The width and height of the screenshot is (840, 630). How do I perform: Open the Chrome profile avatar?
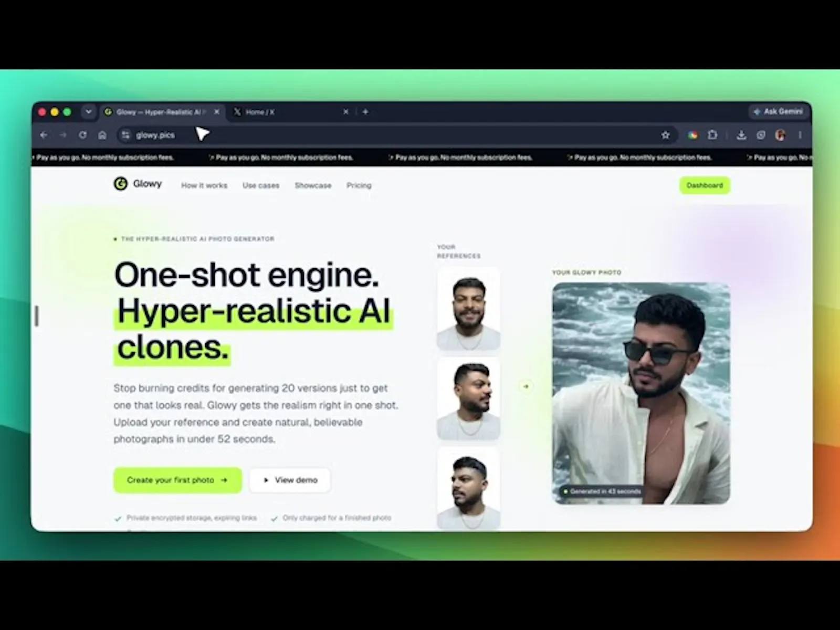[780, 135]
